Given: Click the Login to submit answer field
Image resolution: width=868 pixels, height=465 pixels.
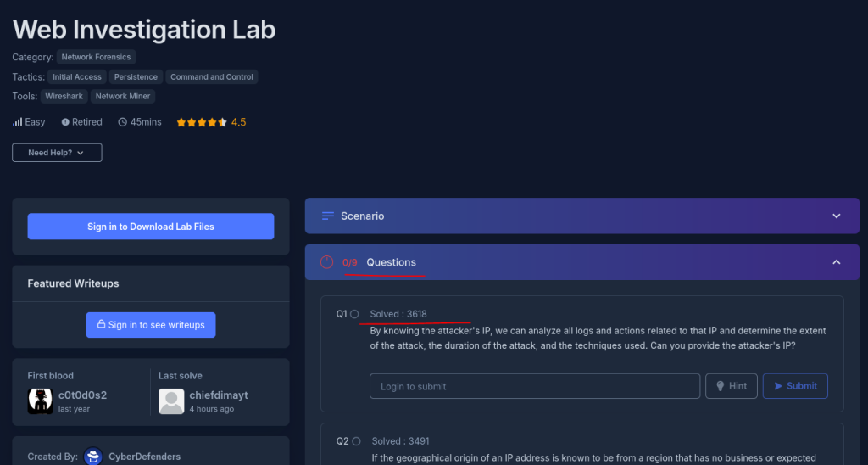Looking at the screenshot, I should 534,386.
